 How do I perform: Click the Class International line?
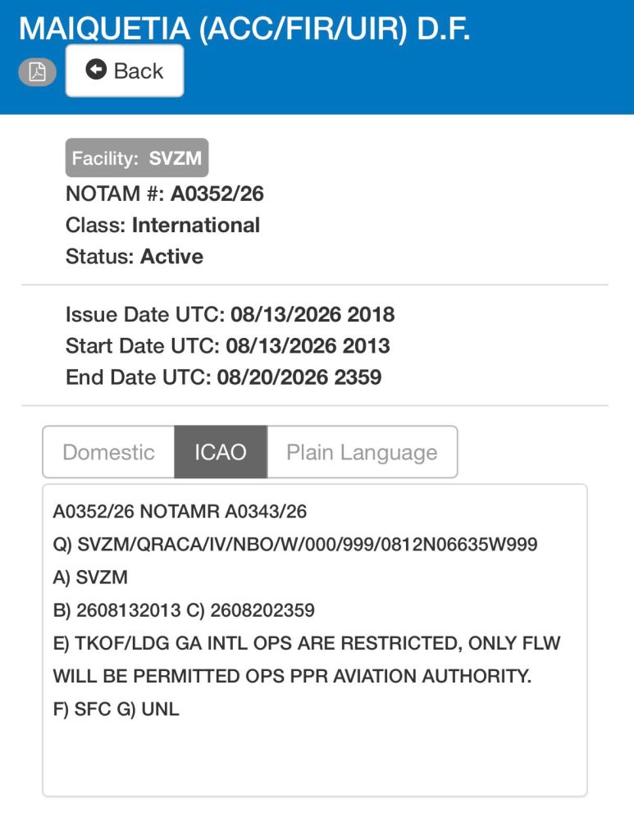162,225
